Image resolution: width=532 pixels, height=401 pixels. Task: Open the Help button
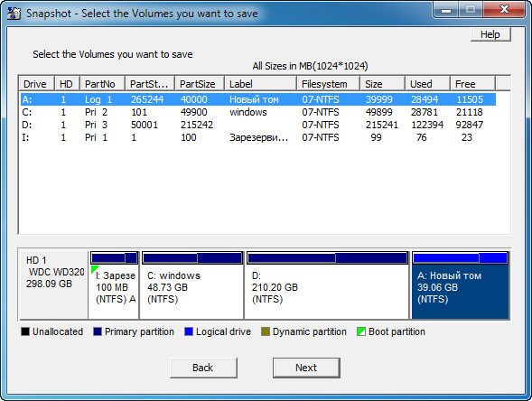click(x=490, y=34)
